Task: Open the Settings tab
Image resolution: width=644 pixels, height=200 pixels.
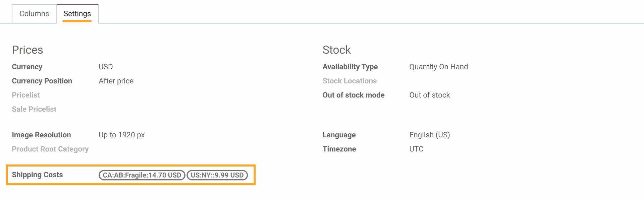Action: [x=77, y=14]
